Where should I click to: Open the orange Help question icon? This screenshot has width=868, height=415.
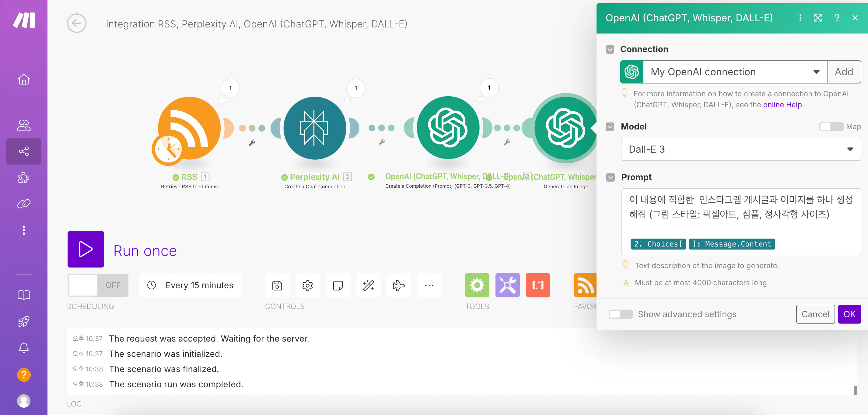pyautogui.click(x=24, y=375)
